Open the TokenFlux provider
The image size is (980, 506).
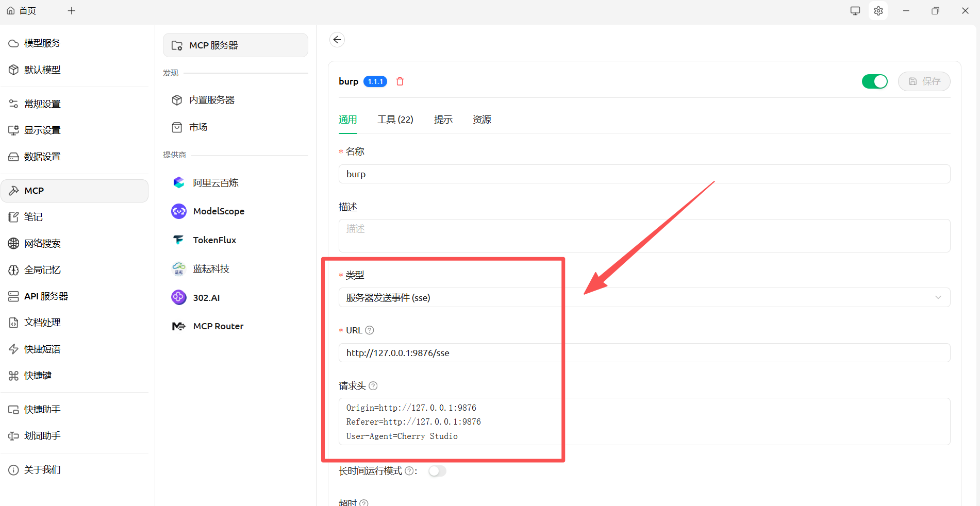pyautogui.click(x=214, y=240)
